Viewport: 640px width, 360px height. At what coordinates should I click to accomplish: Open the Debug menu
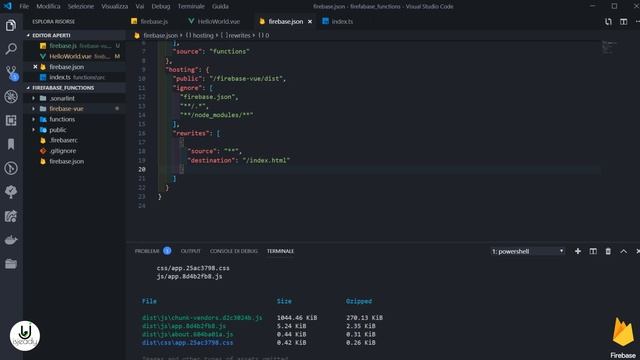pos(161,7)
